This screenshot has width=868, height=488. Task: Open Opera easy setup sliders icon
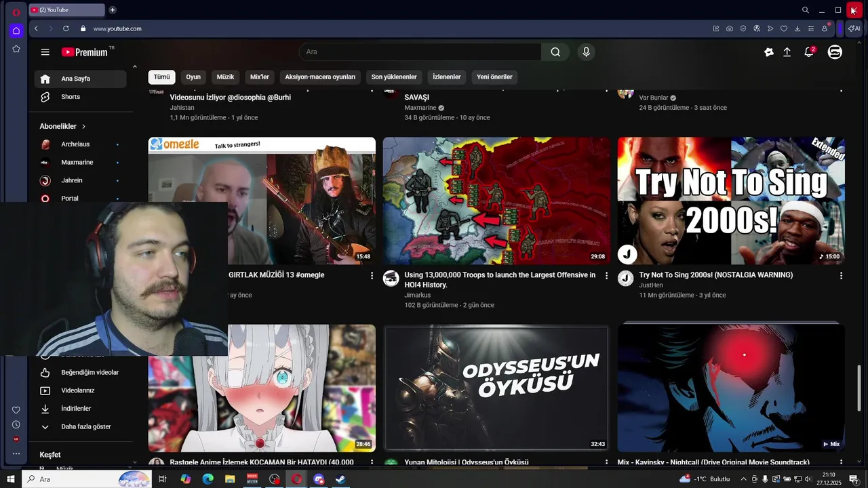(x=811, y=28)
